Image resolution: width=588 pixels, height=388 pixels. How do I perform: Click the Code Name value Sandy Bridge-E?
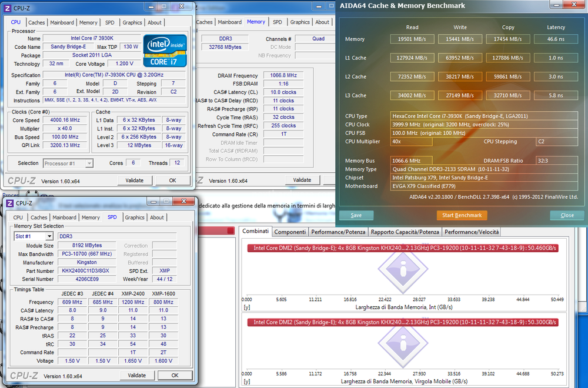click(x=68, y=47)
